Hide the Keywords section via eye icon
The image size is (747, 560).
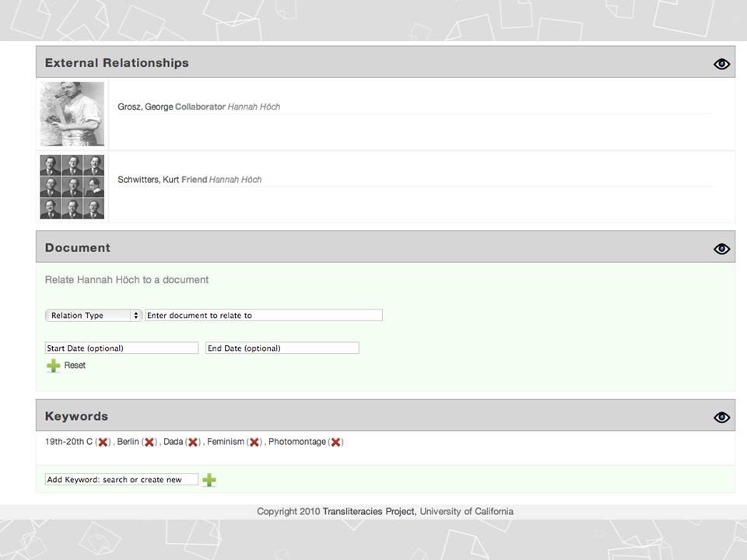click(x=722, y=417)
